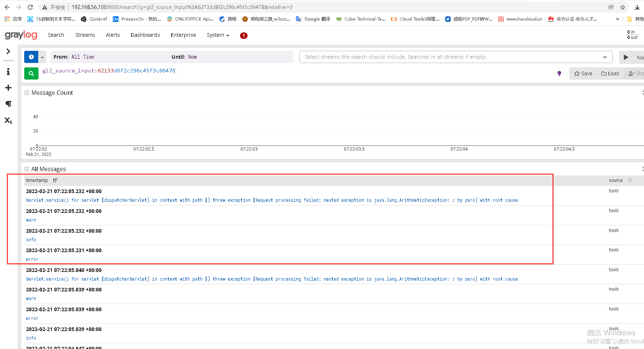This screenshot has width=644, height=349.
Task: Click the blue clock time-range toggle button
Action: (31, 57)
